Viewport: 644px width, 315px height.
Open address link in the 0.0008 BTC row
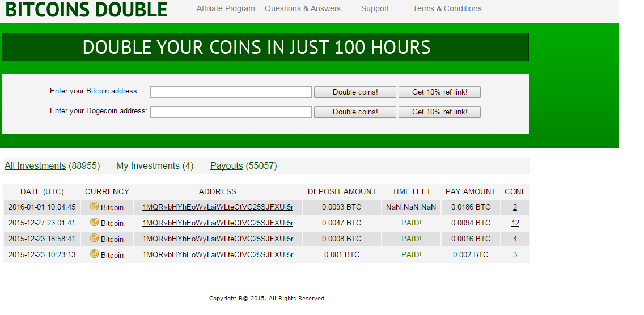click(218, 239)
